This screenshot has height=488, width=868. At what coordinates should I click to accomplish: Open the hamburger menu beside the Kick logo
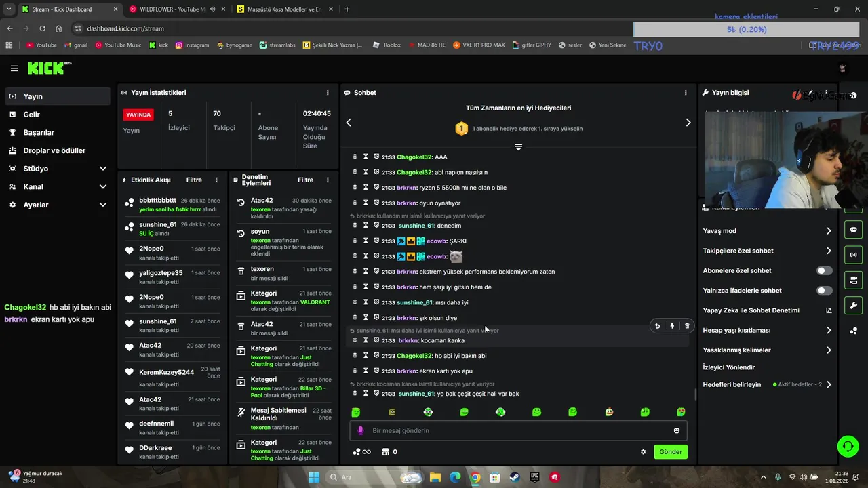click(x=14, y=68)
